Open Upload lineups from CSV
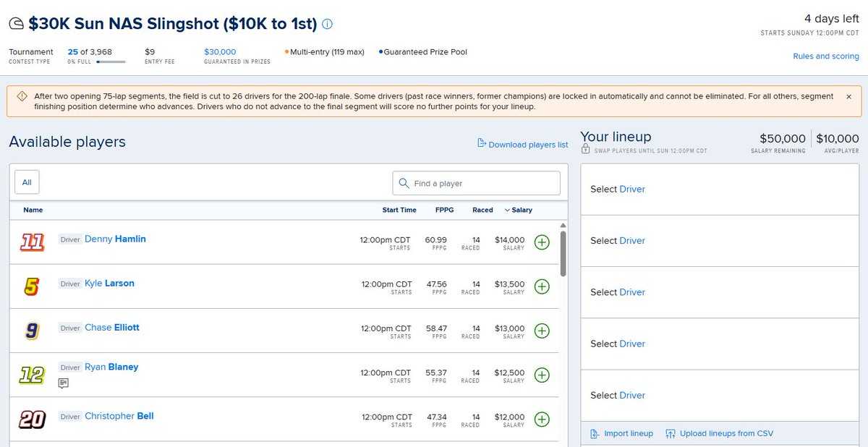Image resolution: width=868 pixels, height=447 pixels. (719, 434)
